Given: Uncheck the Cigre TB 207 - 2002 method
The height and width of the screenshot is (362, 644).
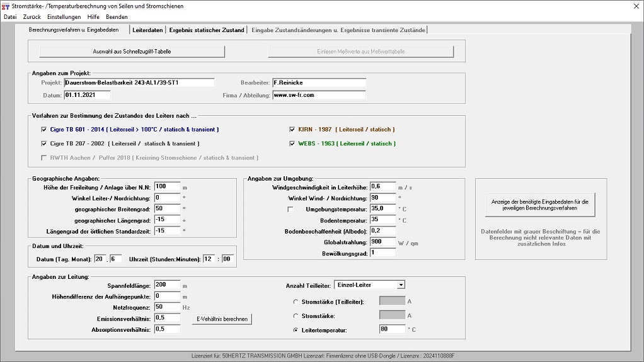Looking at the screenshot, I should tap(44, 144).
